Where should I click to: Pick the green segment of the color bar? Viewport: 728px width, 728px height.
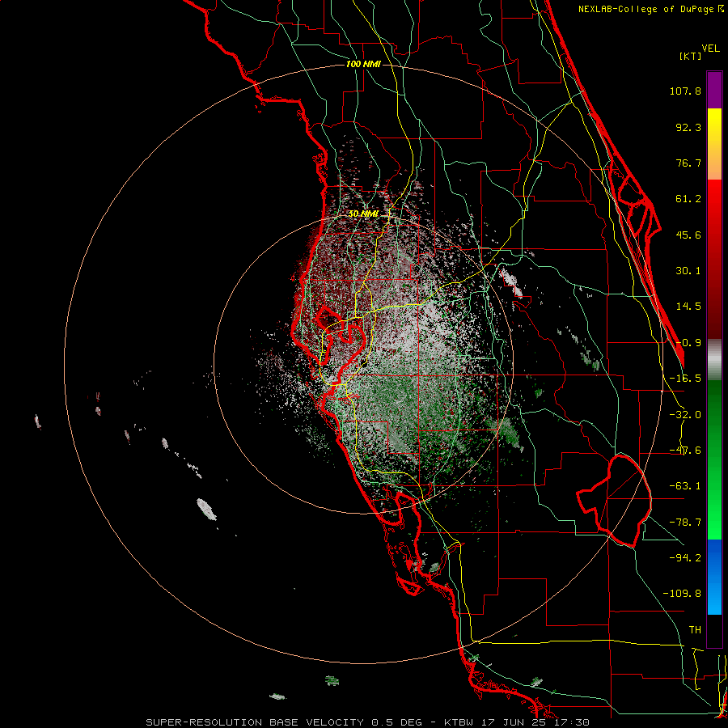coord(714,459)
